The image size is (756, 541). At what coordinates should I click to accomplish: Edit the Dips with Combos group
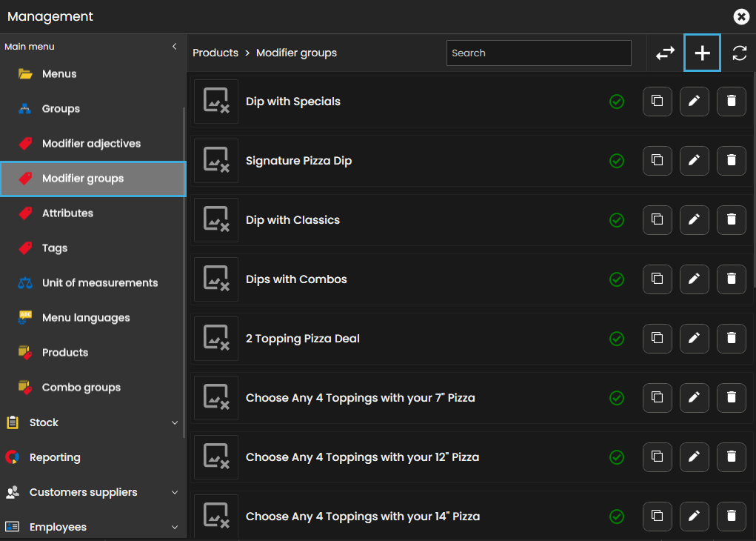(694, 279)
